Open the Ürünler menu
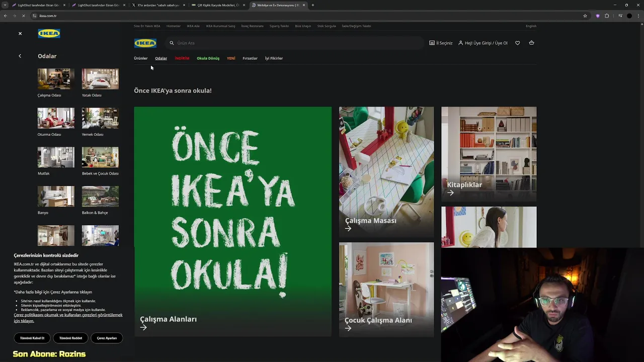This screenshot has width=644, height=362. coord(140,58)
